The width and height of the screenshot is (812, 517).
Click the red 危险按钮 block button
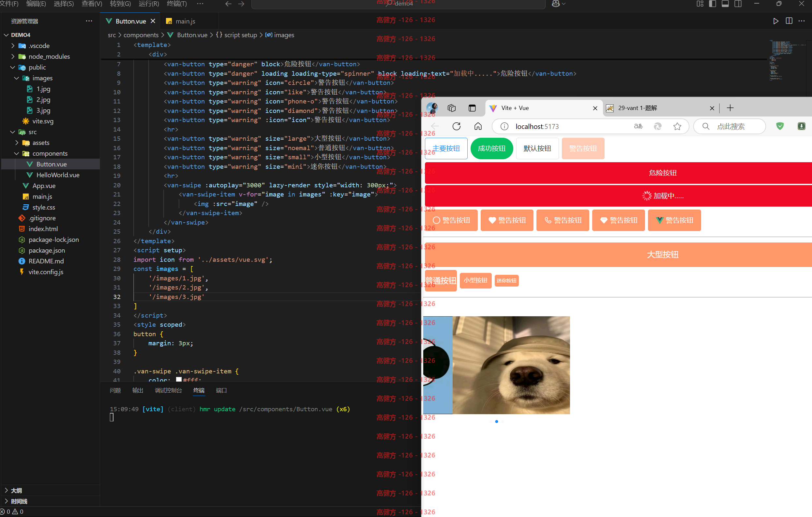click(618, 173)
